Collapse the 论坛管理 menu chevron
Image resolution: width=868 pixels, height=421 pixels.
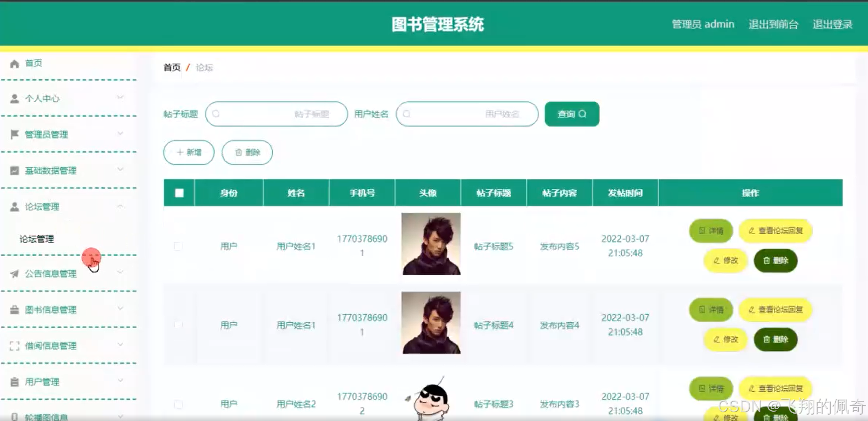point(120,206)
